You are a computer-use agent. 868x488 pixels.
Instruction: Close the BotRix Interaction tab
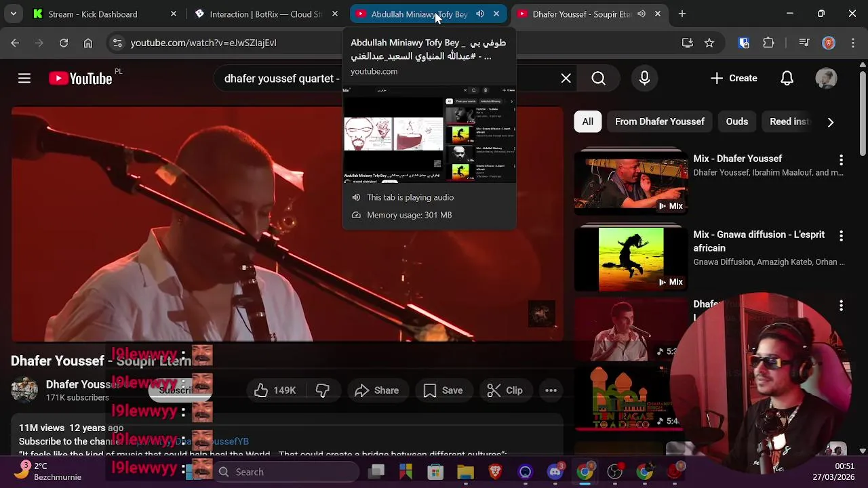coord(335,14)
